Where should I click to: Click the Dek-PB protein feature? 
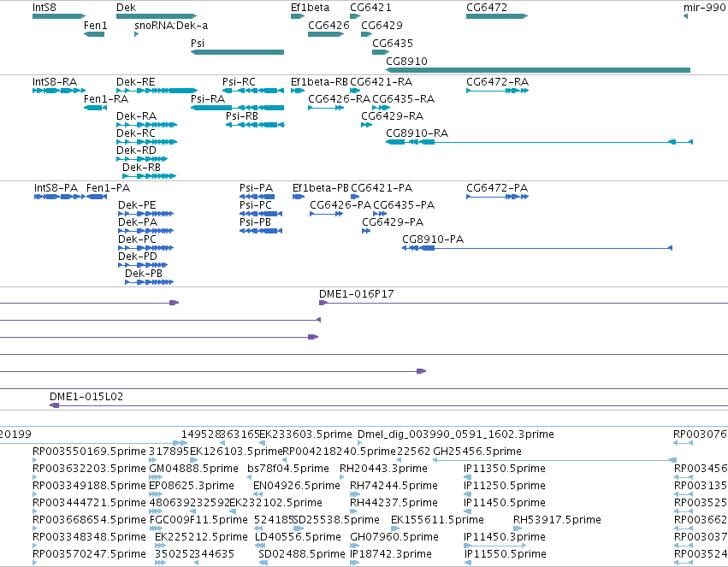(149, 282)
